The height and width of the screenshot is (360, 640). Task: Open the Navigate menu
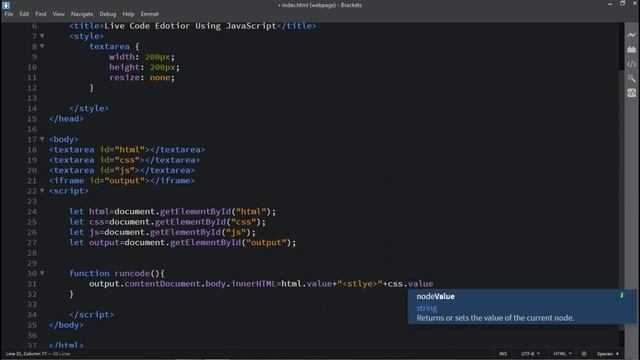(82, 14)
